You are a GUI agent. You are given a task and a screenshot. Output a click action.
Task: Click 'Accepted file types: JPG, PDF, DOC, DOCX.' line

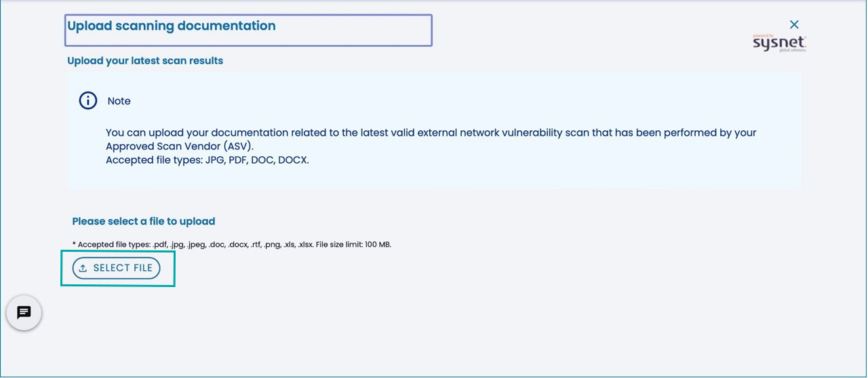(207, 161)
